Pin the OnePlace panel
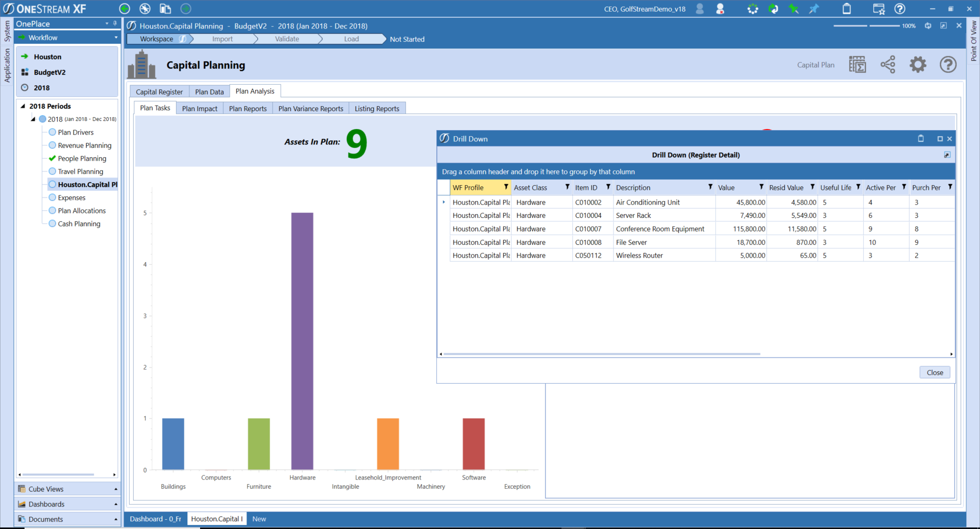This screenshot has height=529, width=980. point(115,23)
